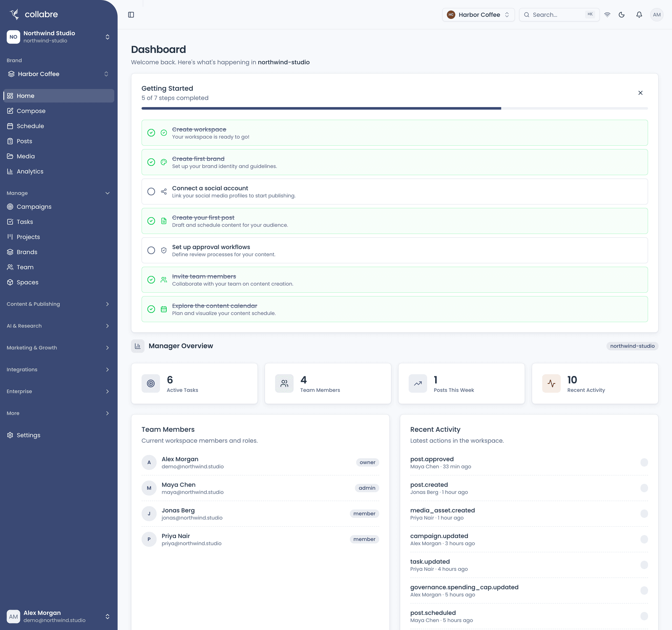
Task: Click shield icon beside Set up approval workflows
Action: (x=164, y=250)
